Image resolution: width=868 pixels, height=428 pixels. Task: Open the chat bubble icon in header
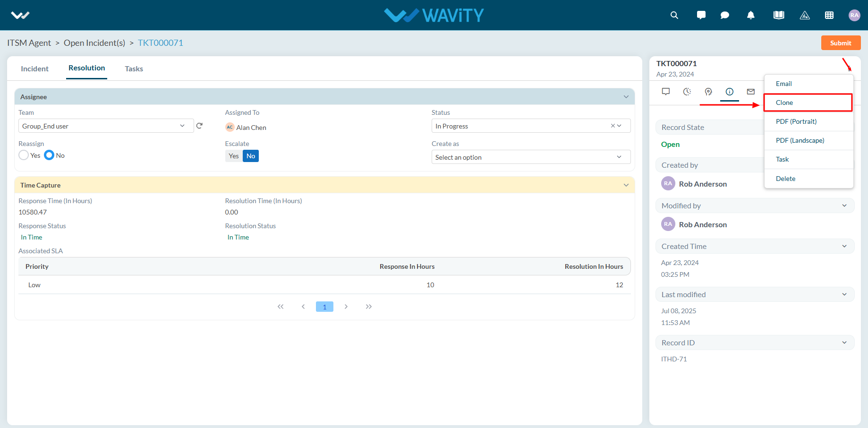725,15
